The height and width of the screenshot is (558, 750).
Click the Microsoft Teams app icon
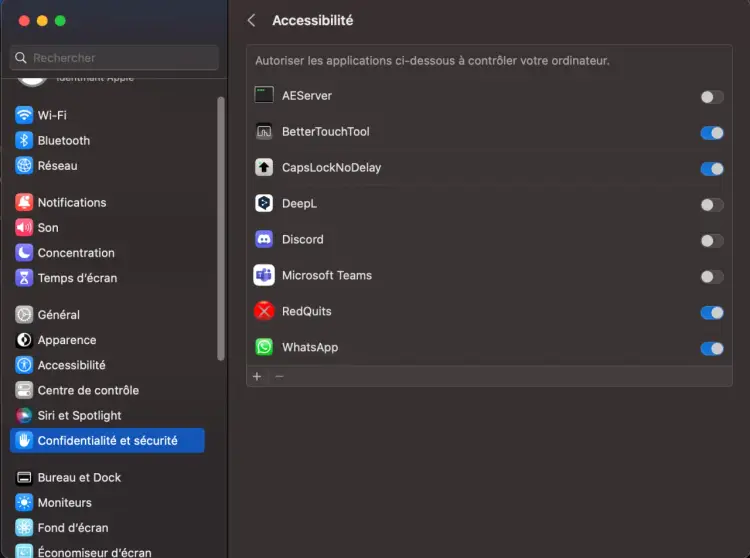pos(264,275)
